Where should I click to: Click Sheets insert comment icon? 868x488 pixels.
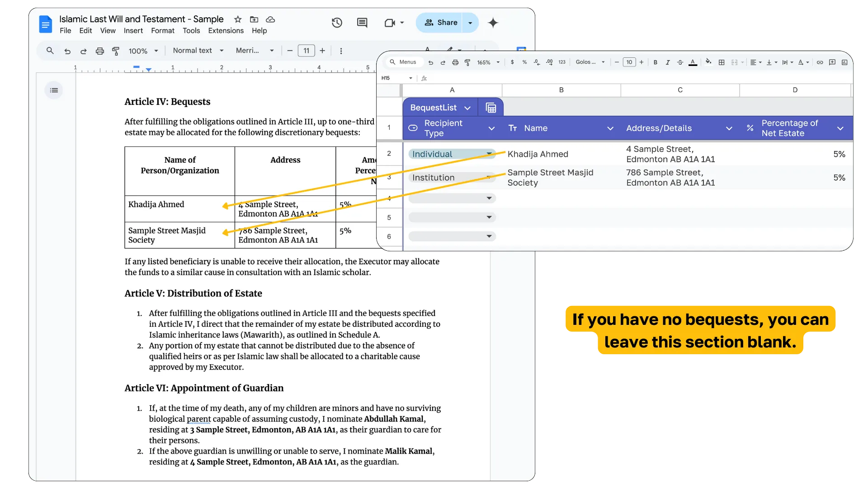tap(832, 62)
